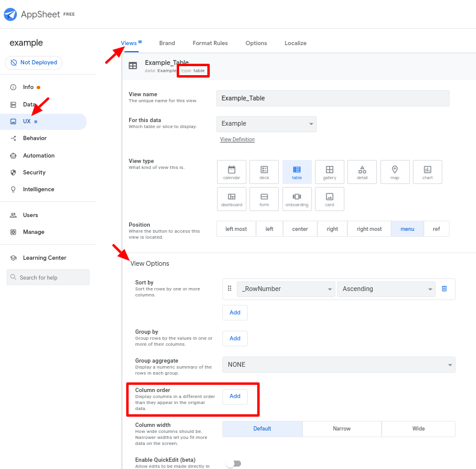Screen dimensions: 476x469
Task: Switch to the Options tab
Action: click(256, 43)
